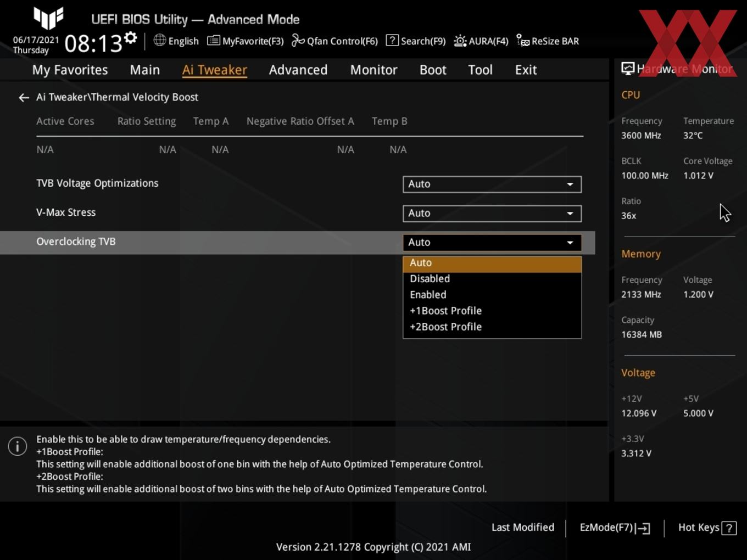
Task: Click the 2133 MHz memory frequency value
Action: 641,295
